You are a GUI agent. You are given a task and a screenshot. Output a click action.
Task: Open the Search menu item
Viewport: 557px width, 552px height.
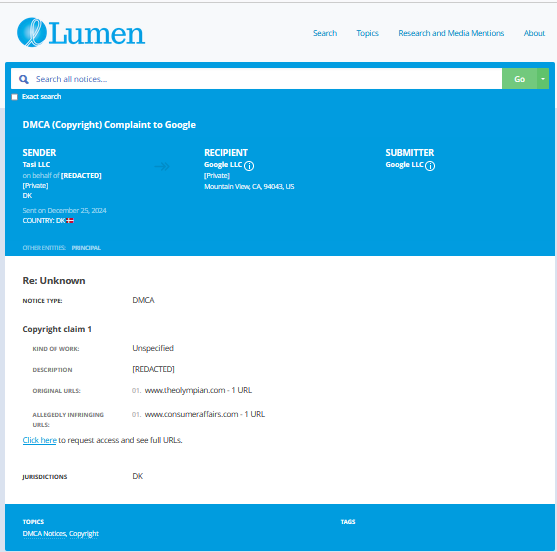(x=325, y=33)
